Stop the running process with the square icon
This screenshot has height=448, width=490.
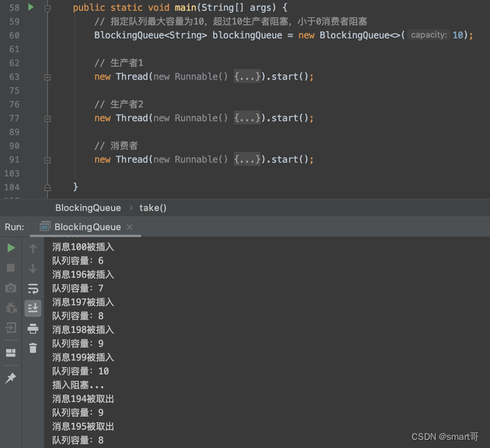coord(11,268)
